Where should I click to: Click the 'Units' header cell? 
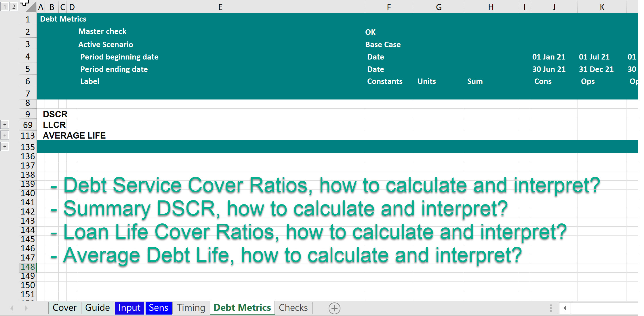[426, 81]
